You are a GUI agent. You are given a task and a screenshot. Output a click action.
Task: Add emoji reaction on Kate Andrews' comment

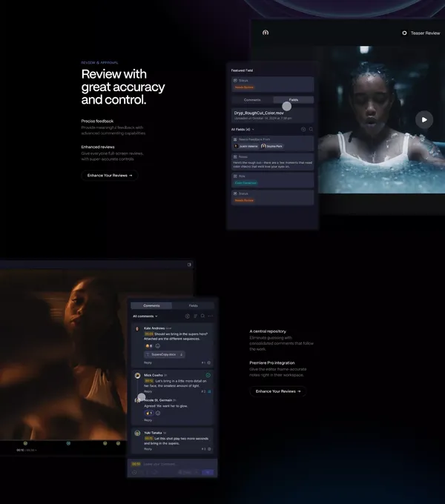coord(157,346)
